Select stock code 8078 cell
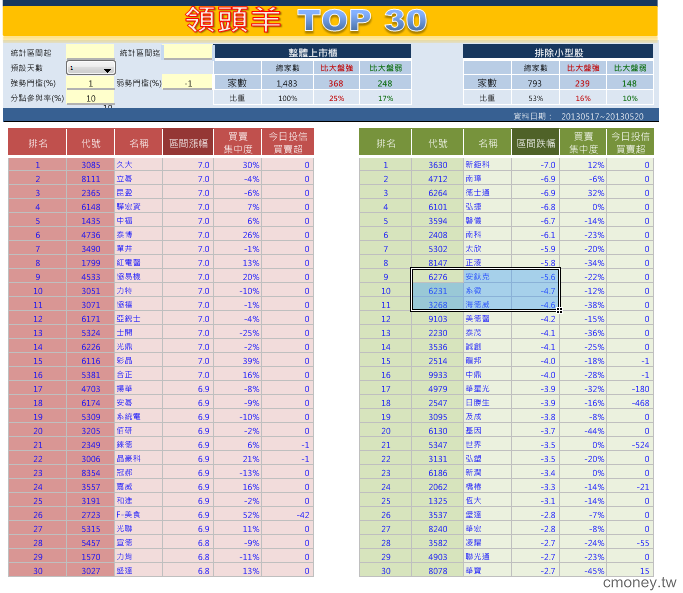This screenshot has height=593, width=683. [x=438, y=571]
